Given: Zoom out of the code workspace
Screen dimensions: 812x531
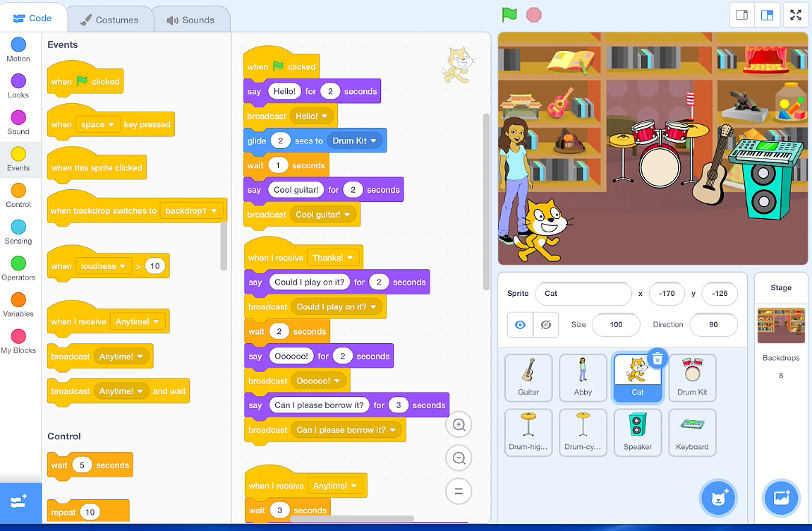Looking at the screenshot, I should (x=459, y=458).
